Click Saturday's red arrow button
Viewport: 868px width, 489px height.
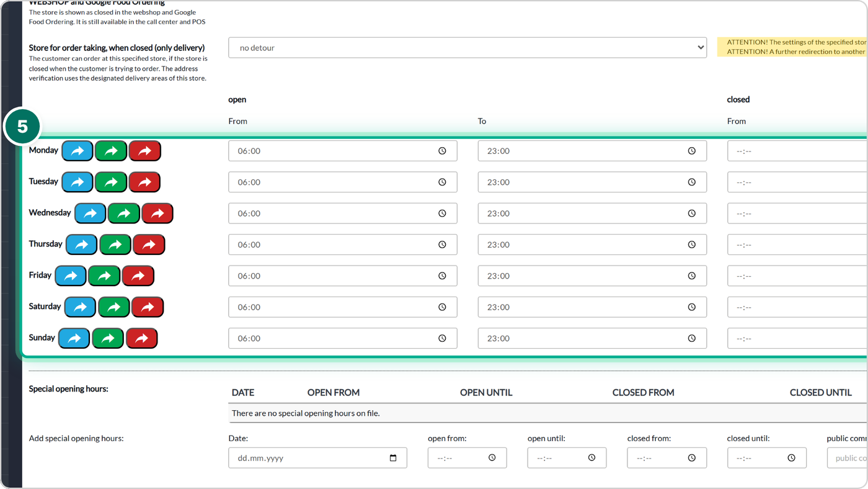pyautogui.click(x=148, y=307)
